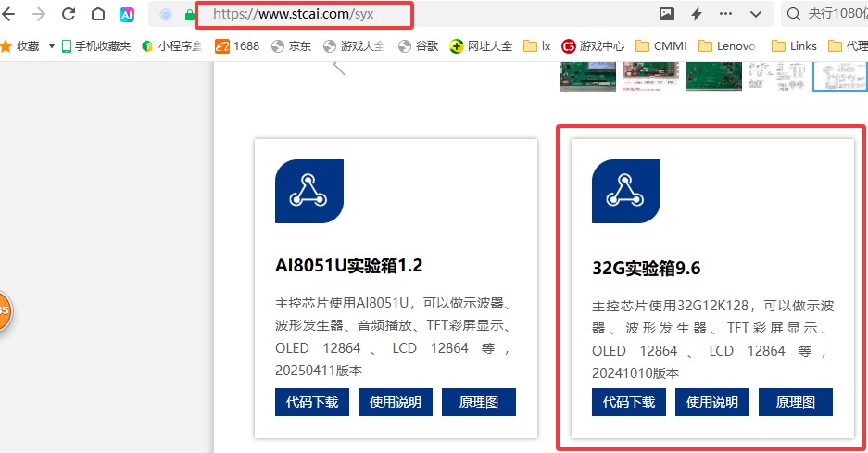
Task: Open the 1688 bookmark
Action: (237, 46)
